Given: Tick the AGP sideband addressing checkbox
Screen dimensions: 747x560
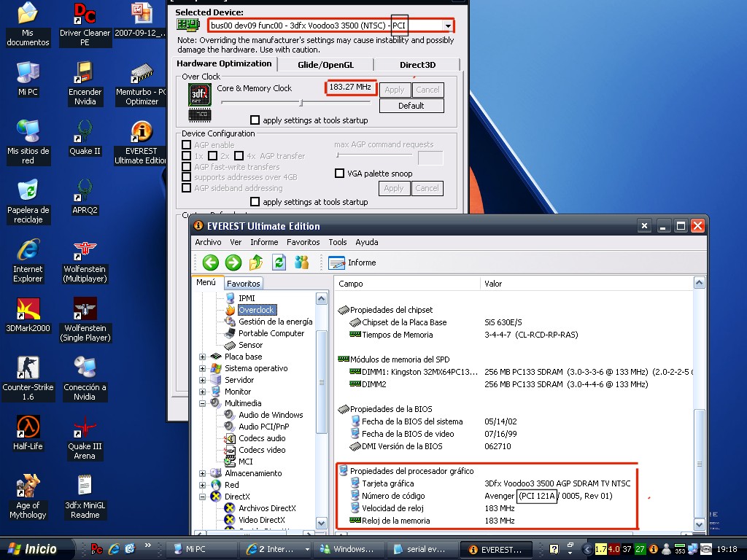Looking at the screenshot, I should (x=187, y=188).
